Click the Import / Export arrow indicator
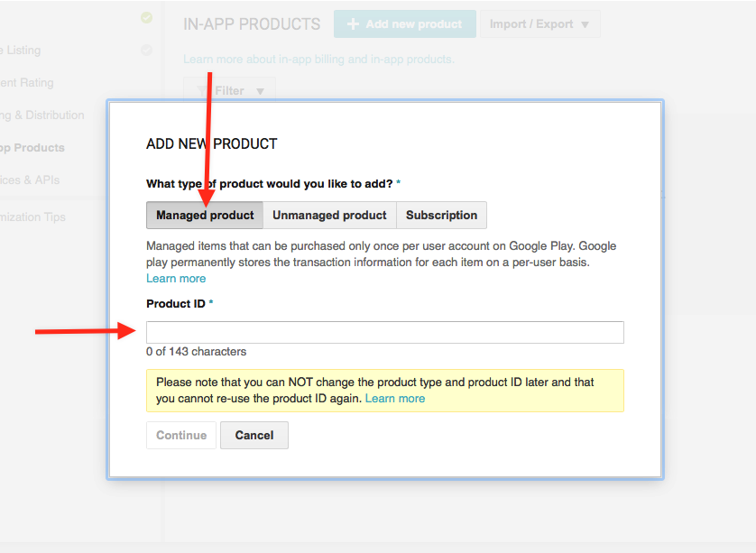756x553 pixels. pos(585,24)
